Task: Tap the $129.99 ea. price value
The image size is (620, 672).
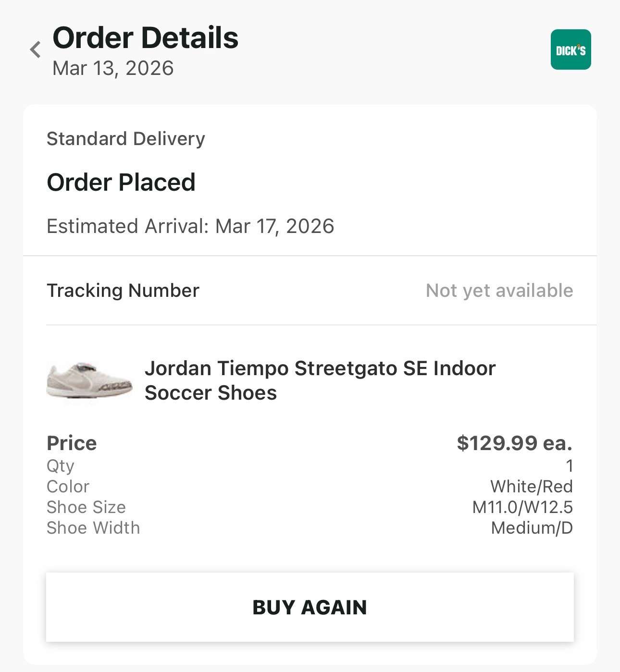Action: pos(514,443)
